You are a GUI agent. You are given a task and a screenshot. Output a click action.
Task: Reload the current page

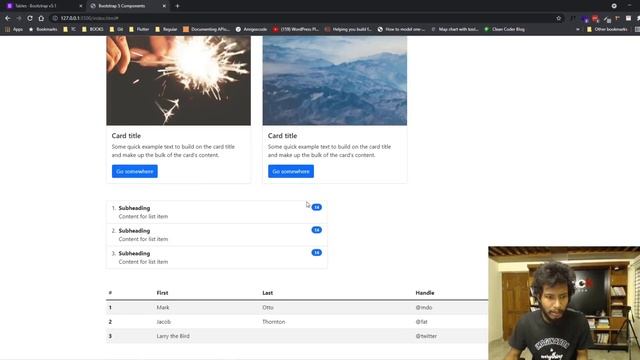point(30,18)
